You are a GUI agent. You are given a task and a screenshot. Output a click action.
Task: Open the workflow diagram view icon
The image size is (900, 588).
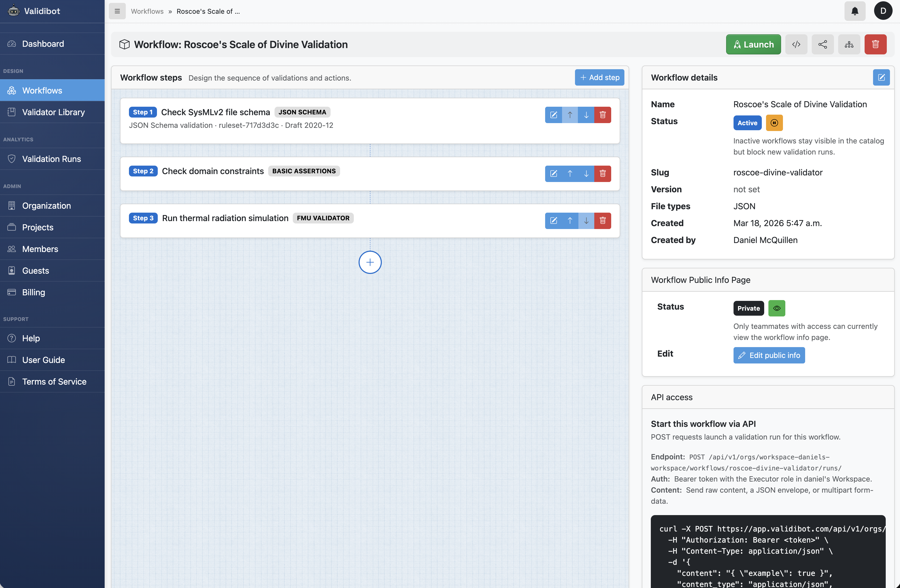[849, 44]
